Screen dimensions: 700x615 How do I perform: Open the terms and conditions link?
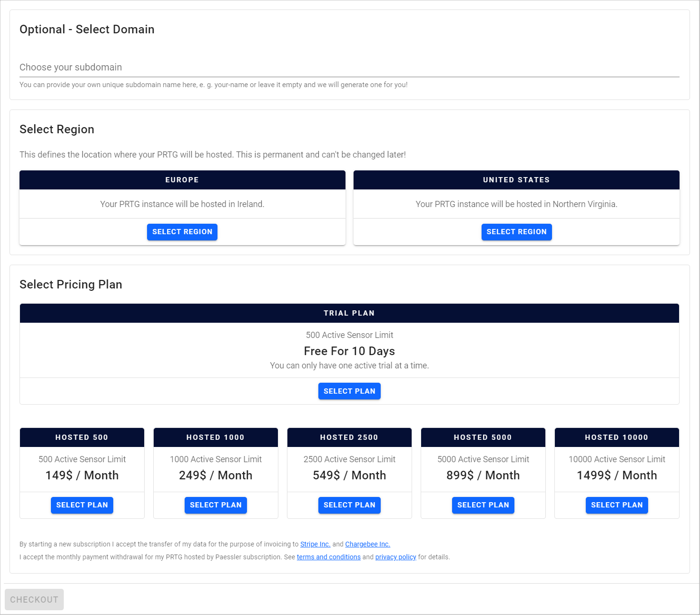328,557
